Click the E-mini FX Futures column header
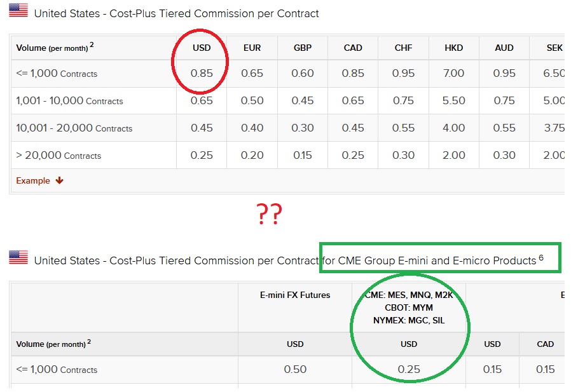This screenshot has height=392, width=571. point(295,295)
